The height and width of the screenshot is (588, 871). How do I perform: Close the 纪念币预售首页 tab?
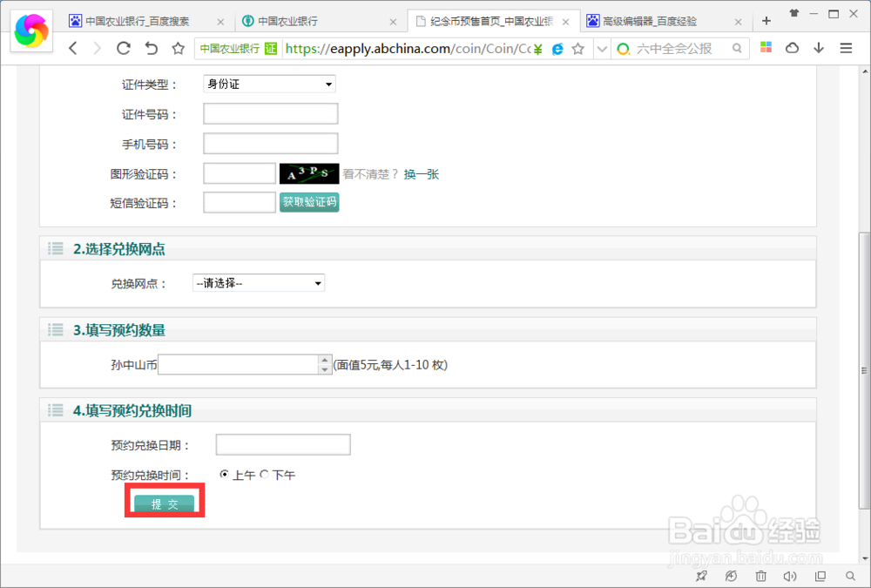point(566,22)
